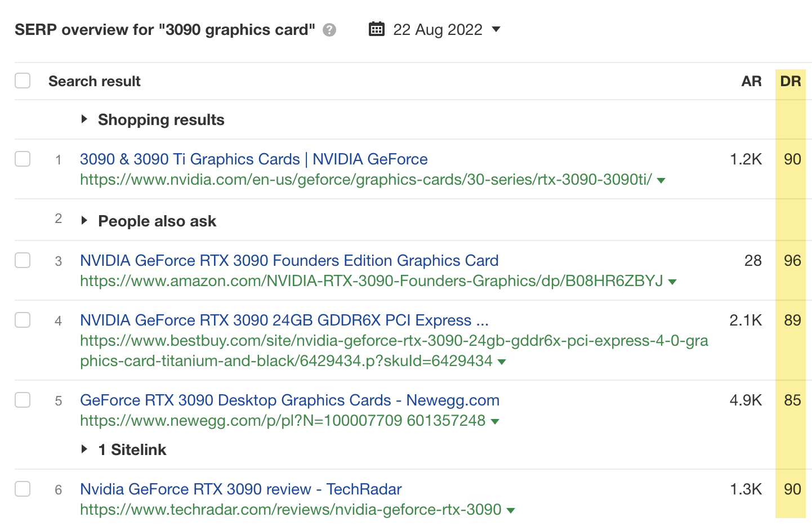
Task: Open the URL options caret for the nvidia.com result
Action: [x=662, y=180]
